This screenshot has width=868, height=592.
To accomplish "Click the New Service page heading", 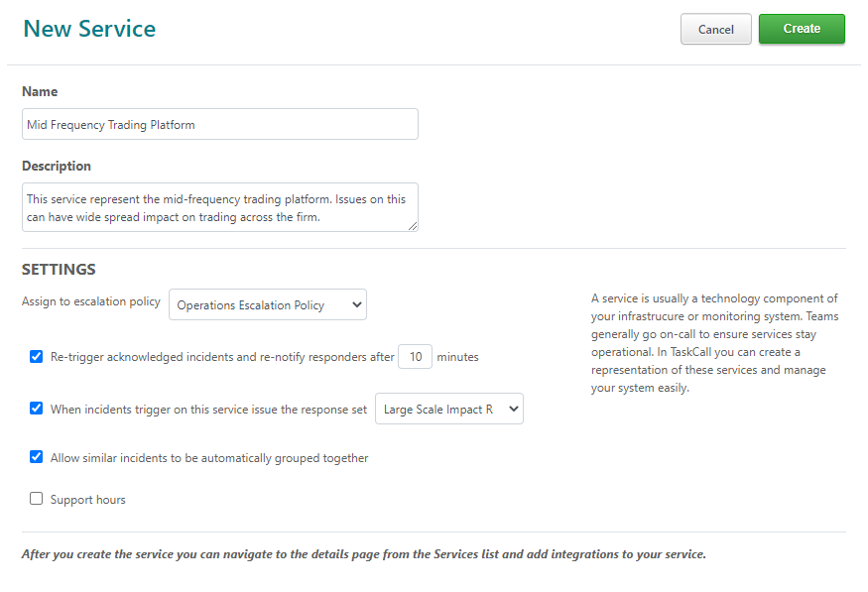I will (89, 29).
